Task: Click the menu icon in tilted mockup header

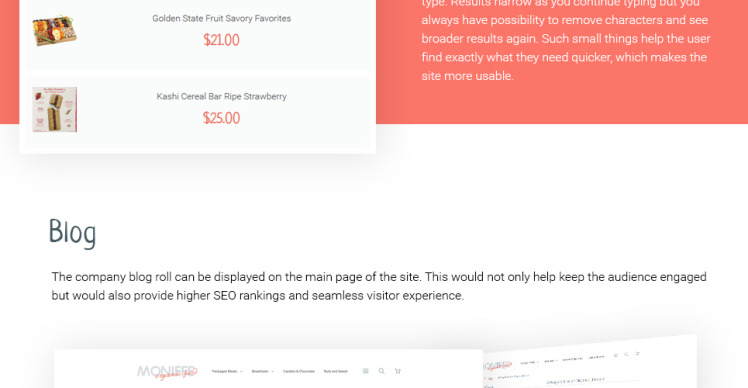Action: 616,355
